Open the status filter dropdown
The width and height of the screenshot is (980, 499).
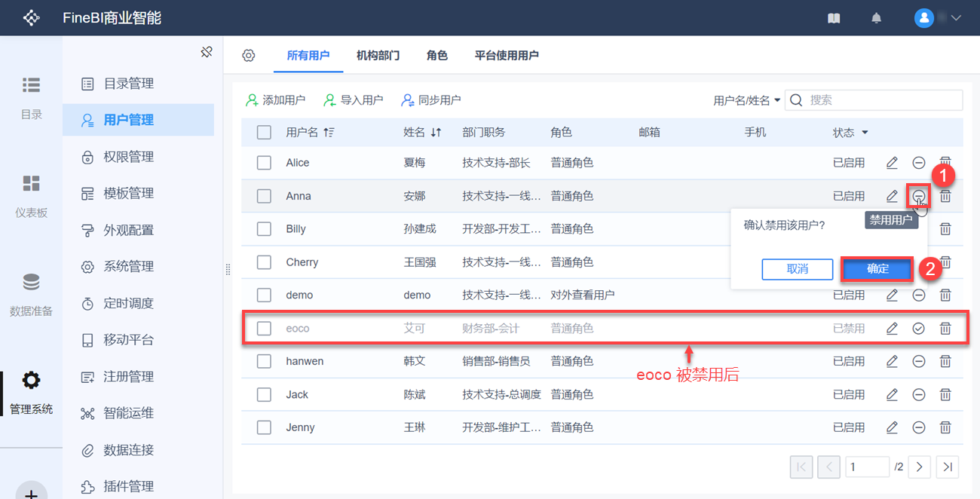[x=865, y=133]
